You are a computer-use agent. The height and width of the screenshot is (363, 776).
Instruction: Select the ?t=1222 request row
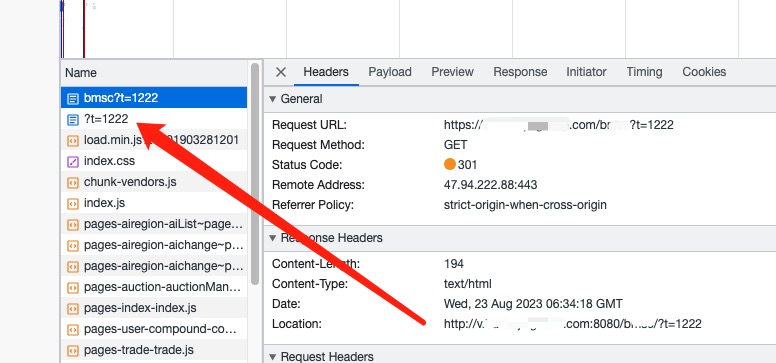pos(154,119)
